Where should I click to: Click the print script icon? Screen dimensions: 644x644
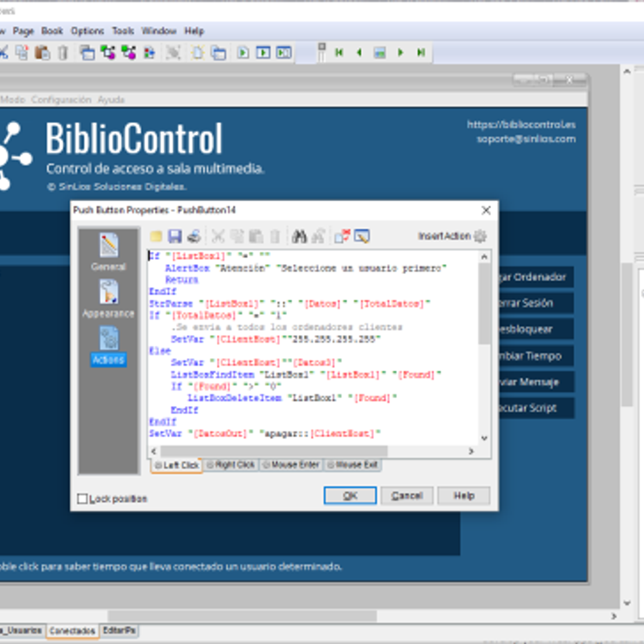194,236
